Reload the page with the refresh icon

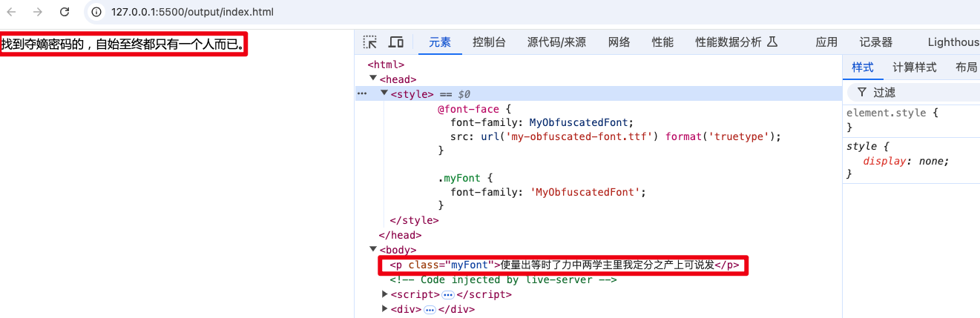click(x=65, y=12)
